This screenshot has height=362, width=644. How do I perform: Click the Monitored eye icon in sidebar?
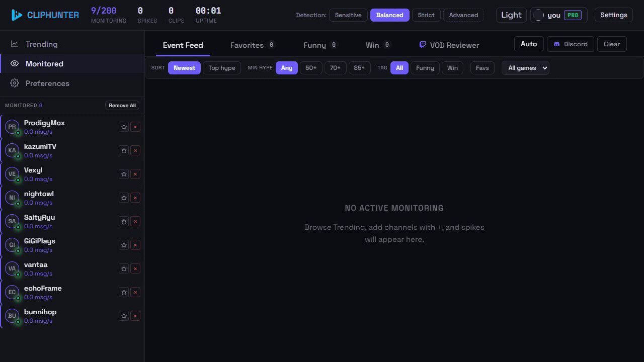coord(15,64)
